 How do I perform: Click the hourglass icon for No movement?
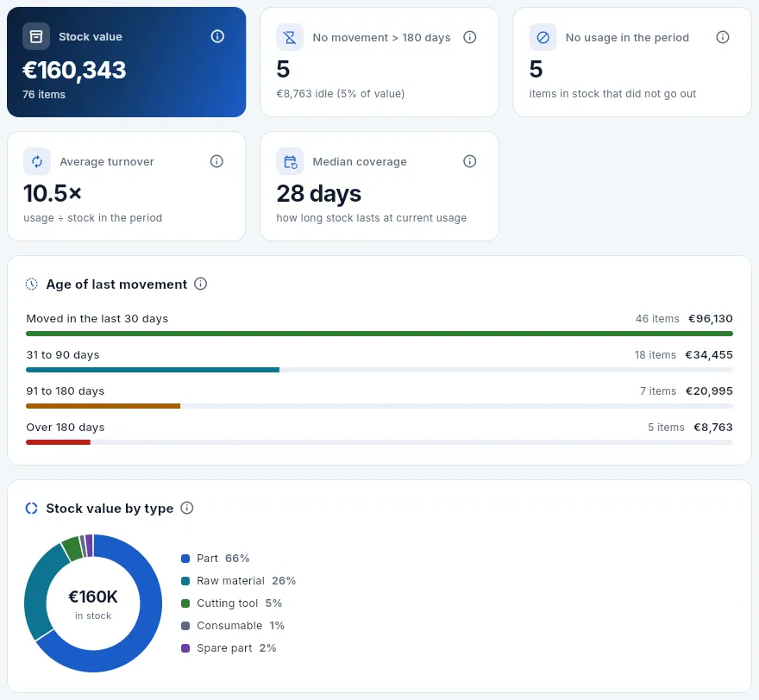tap(290, 37)
